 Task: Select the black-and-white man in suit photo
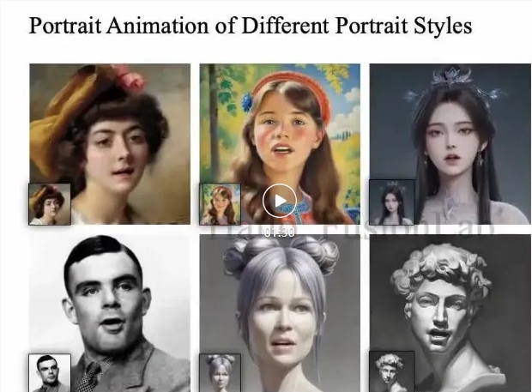[x=110, y=313]
